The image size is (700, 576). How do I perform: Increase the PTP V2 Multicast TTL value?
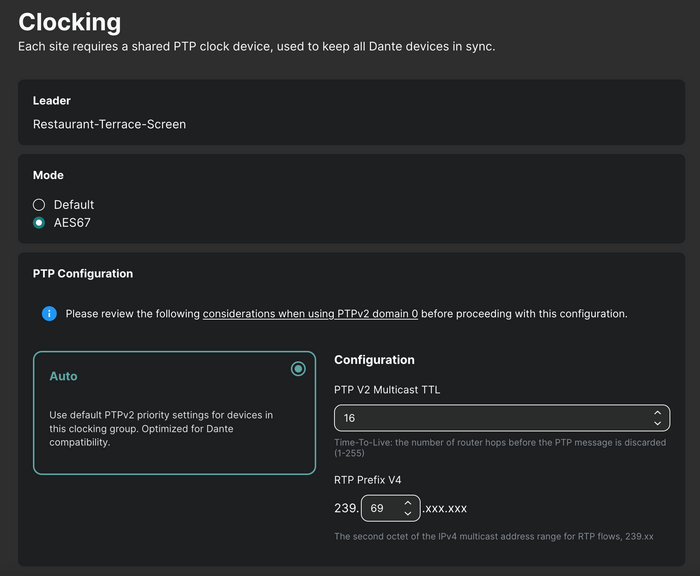(x=657, y=413)
